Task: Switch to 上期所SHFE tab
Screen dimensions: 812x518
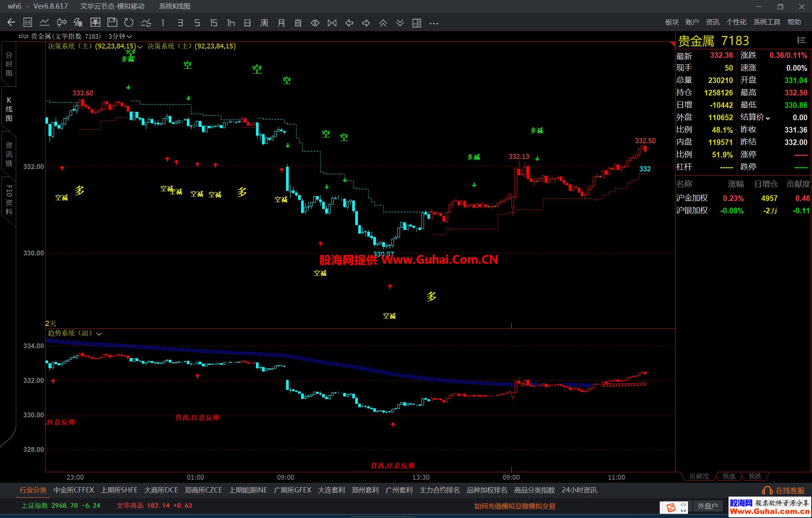Action: point(119,490)
